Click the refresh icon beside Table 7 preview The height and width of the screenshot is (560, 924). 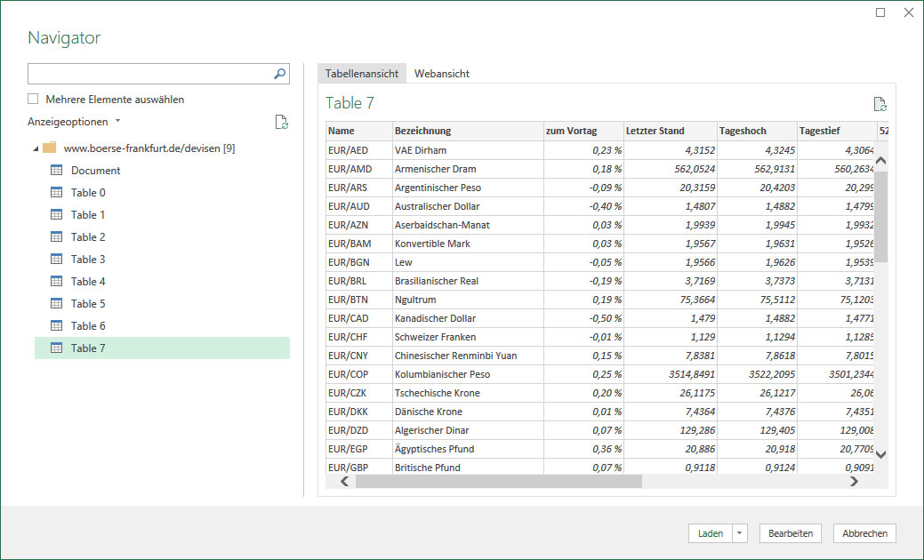(x=880, y=104)
